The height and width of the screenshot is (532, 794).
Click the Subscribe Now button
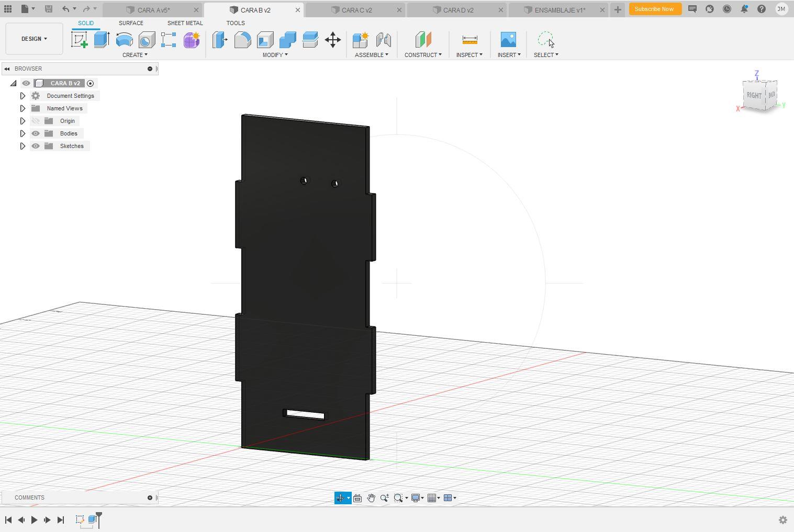click(654, 9)
